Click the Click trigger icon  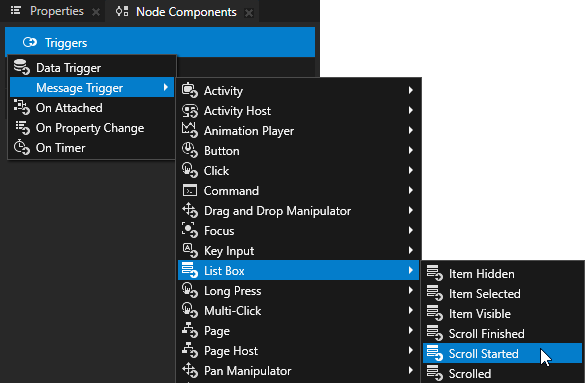pos(190,170)
